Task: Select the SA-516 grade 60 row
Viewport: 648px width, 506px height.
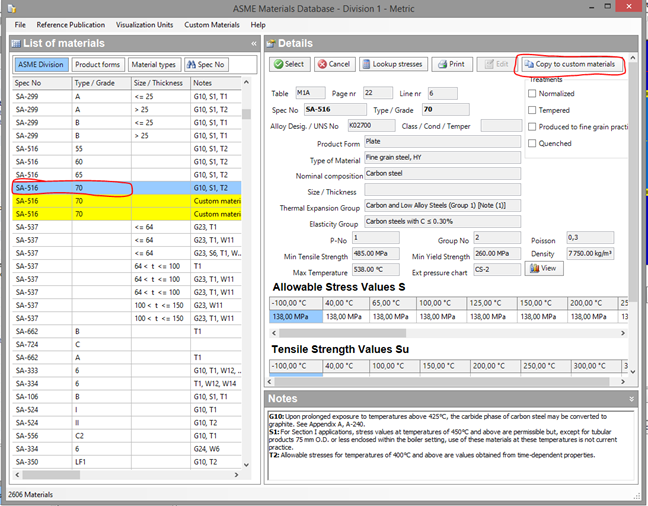Action: (x=127, y=162)
